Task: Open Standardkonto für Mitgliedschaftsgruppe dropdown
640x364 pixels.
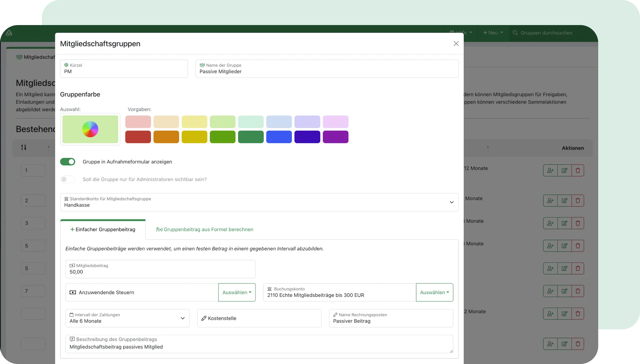Action: (259, 202)
